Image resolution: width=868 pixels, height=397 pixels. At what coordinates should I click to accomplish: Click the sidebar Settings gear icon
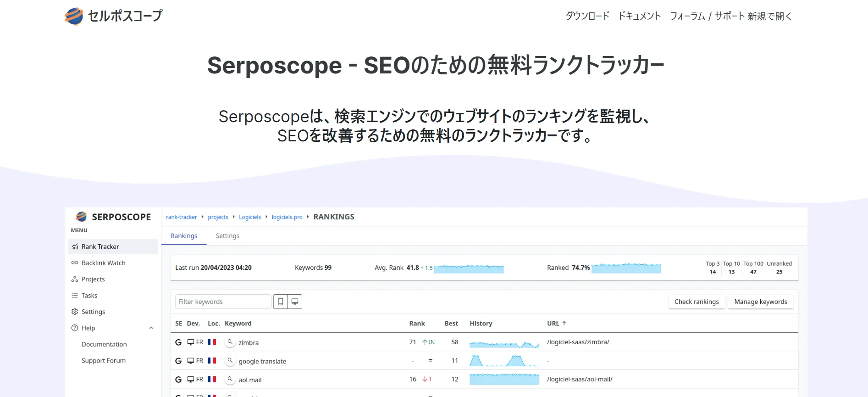point(75,312)
